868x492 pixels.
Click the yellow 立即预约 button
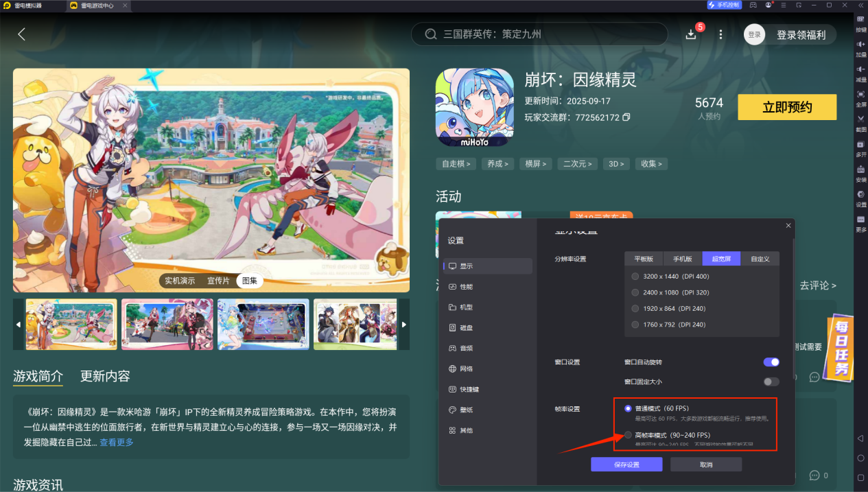787,107
